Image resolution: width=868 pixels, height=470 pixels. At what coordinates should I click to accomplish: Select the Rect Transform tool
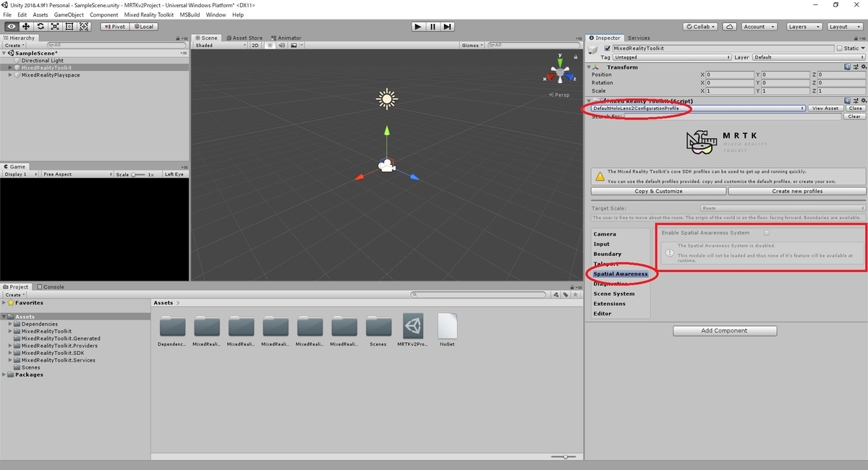point(69,26)
